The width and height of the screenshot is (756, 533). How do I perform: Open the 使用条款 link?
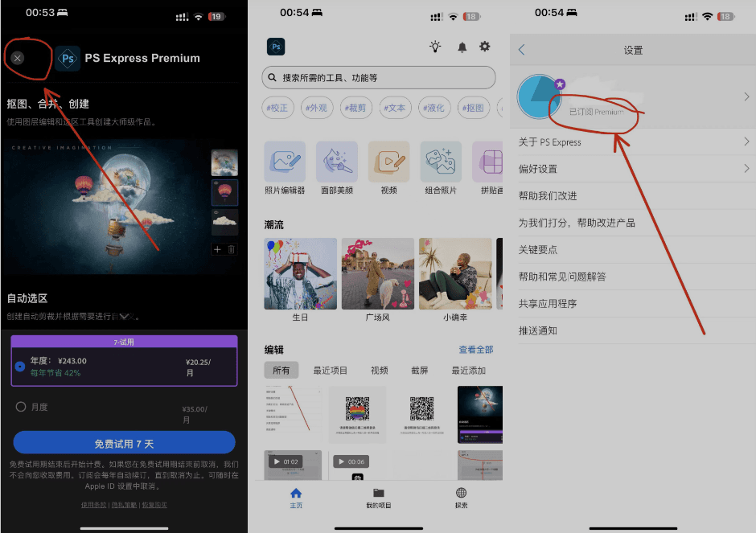coord(93,505)
